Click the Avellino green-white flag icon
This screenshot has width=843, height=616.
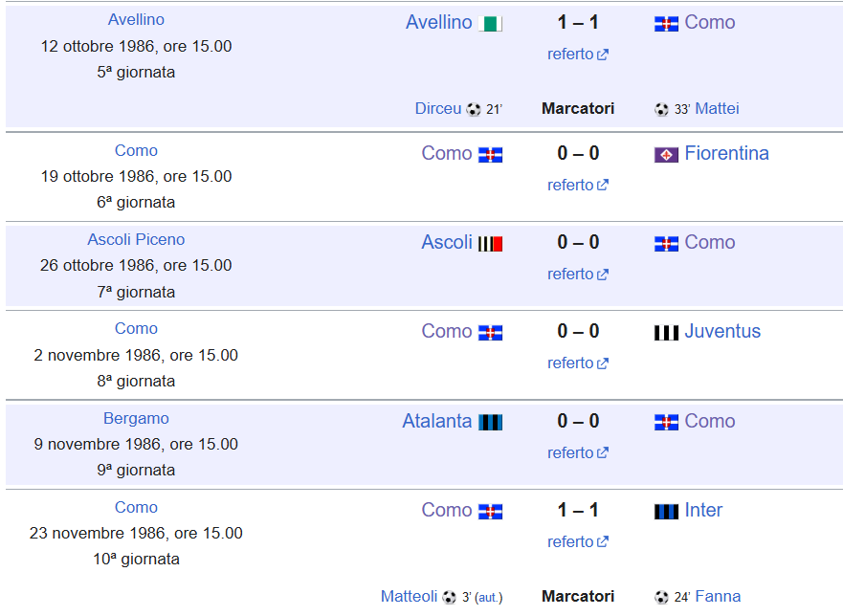click(490, 24)
